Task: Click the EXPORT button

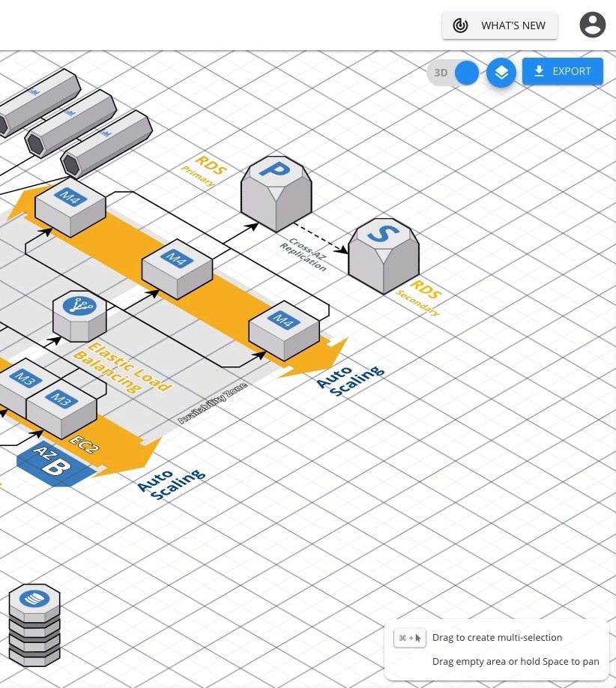Action: 563,71
